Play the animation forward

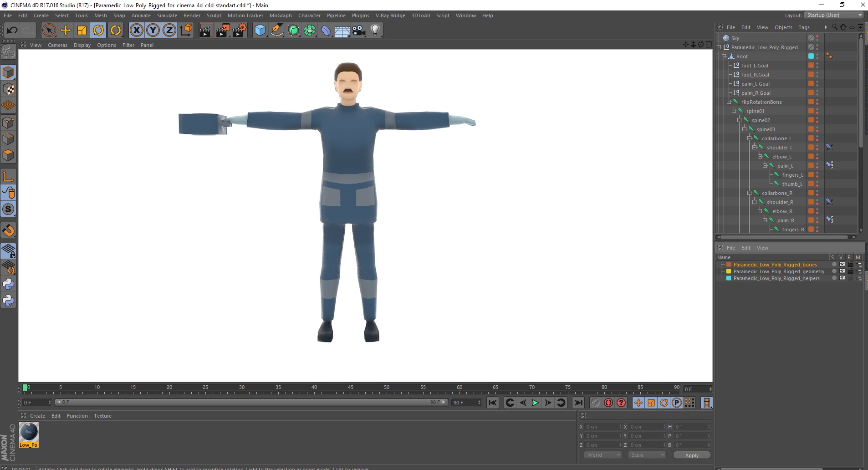click(536, 403)
